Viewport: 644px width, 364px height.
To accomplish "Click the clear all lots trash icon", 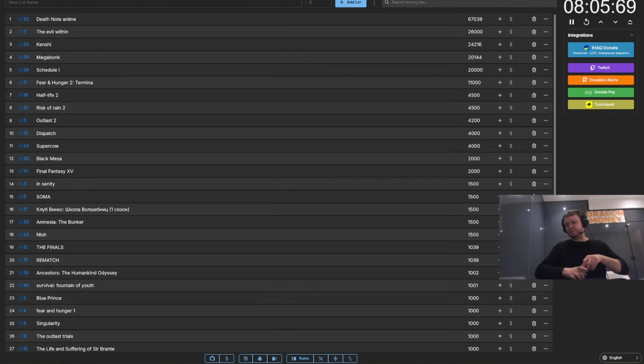I will click(x=274, y=359).
